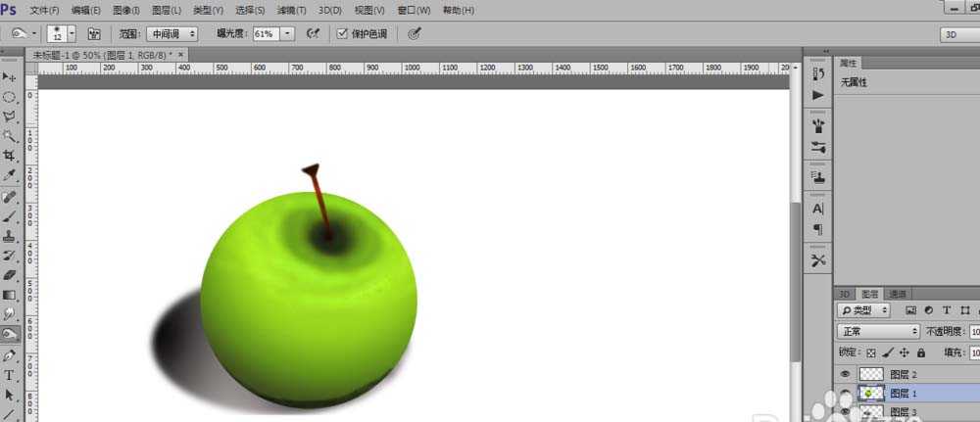
Task: Open the 曝光度 slider arrow
Action: (x=287, y=33)
